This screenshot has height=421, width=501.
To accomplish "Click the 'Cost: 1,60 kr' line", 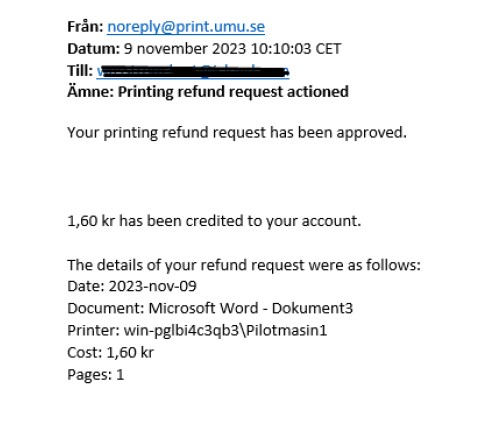I will (x=111, y=353).
